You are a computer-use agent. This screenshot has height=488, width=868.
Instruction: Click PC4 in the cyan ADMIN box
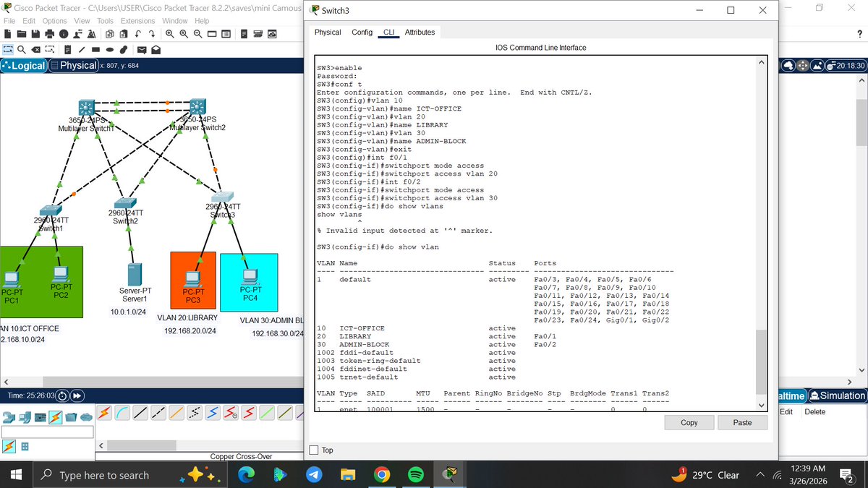point(250,276)
